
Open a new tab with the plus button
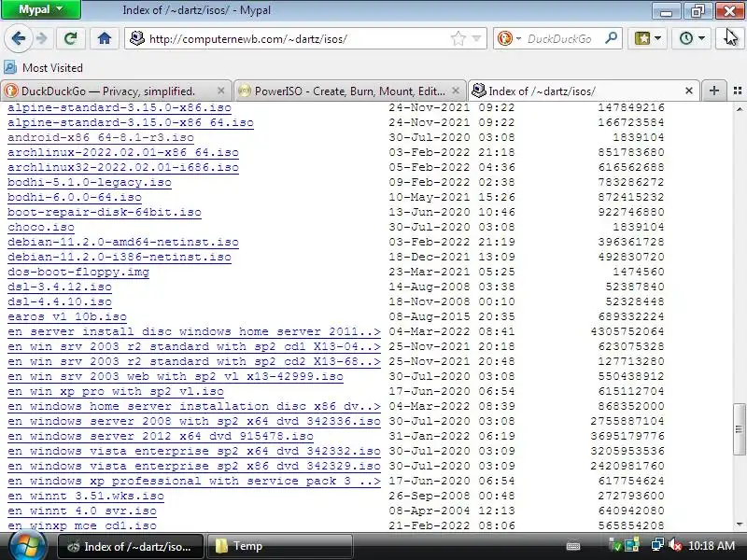pos(713,91)
